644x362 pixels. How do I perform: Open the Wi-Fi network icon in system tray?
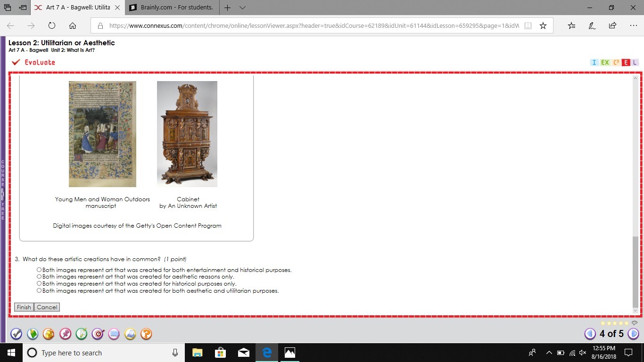click(x=572, y=353)
